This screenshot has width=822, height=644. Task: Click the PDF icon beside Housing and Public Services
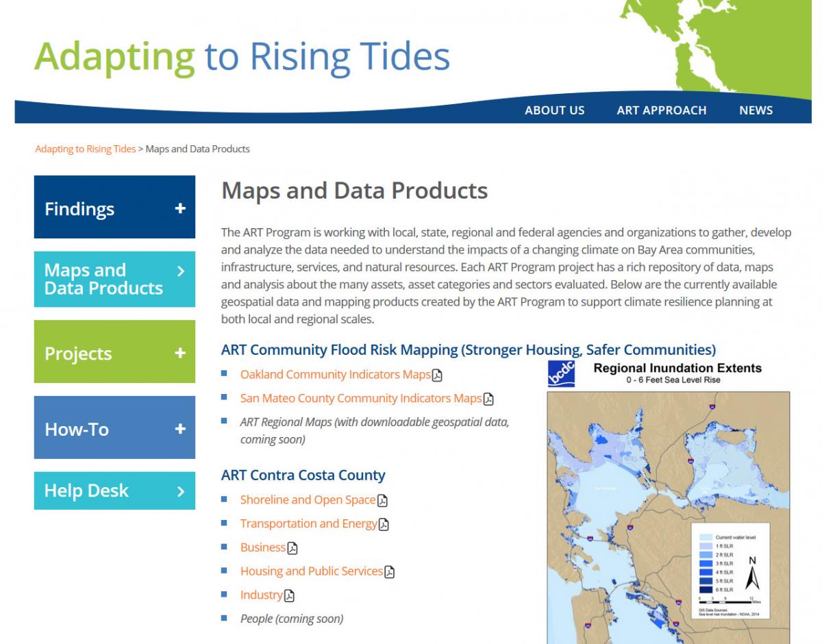389,571
